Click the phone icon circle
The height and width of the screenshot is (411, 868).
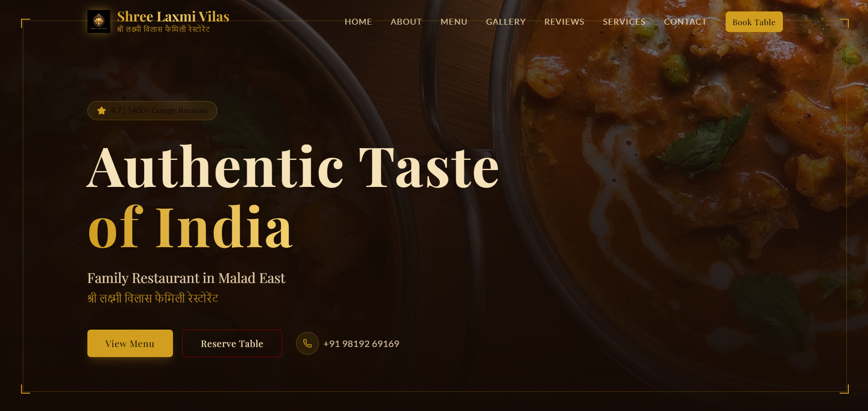[x=307, y=343]
